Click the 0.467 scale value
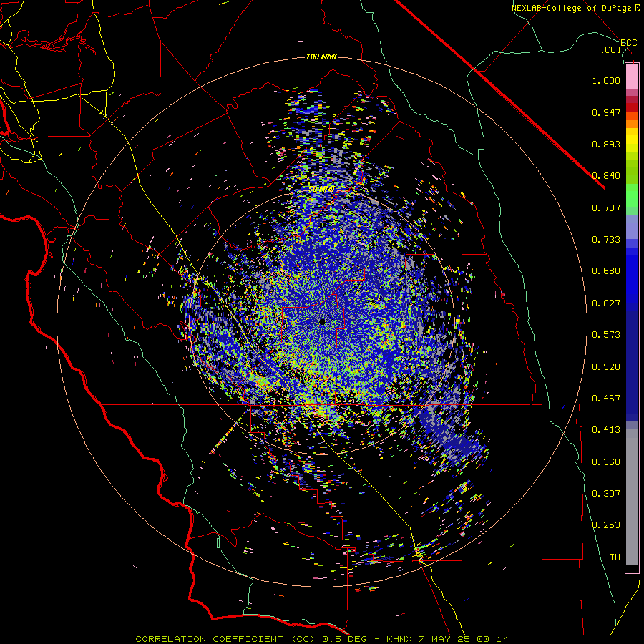Viewport: 644px width, 644px height. (x=606, y=399)
